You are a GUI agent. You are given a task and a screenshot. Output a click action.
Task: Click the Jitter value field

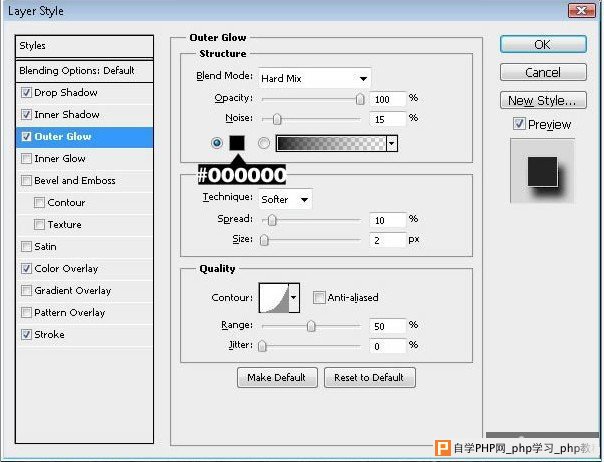point(387,346)
